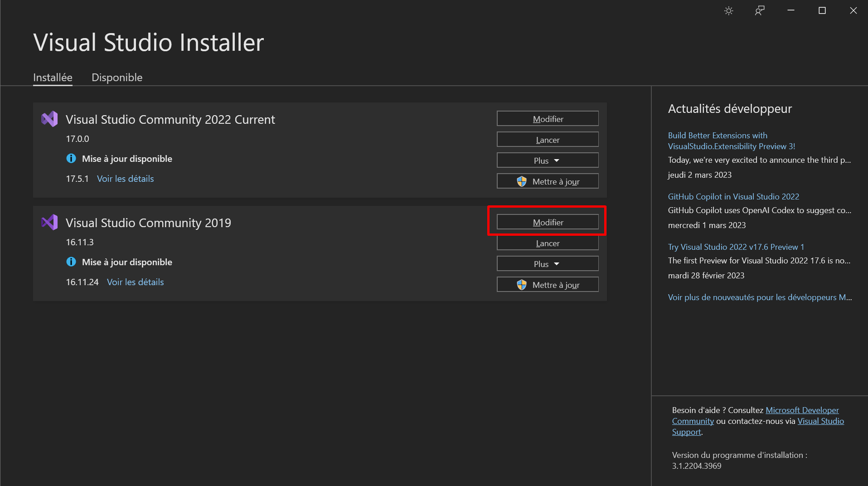Open the Build Better Extensions news link
This screenshot has width=868, height=486.
[x=732, y=141]
